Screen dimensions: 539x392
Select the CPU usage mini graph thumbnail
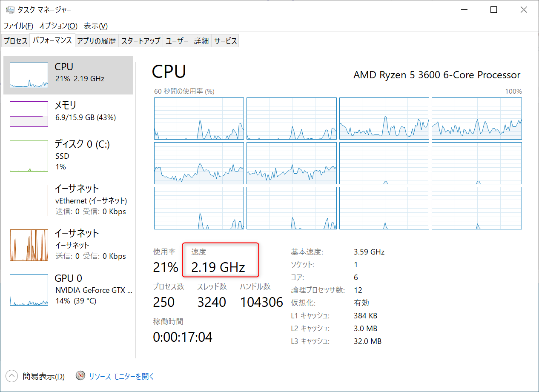(x=29, y=75)
